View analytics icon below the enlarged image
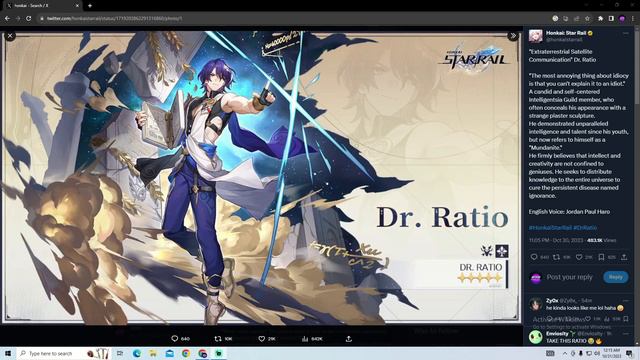Image resolution: width=640 pixels, height=360 pixels. click(x=305, y=338)
